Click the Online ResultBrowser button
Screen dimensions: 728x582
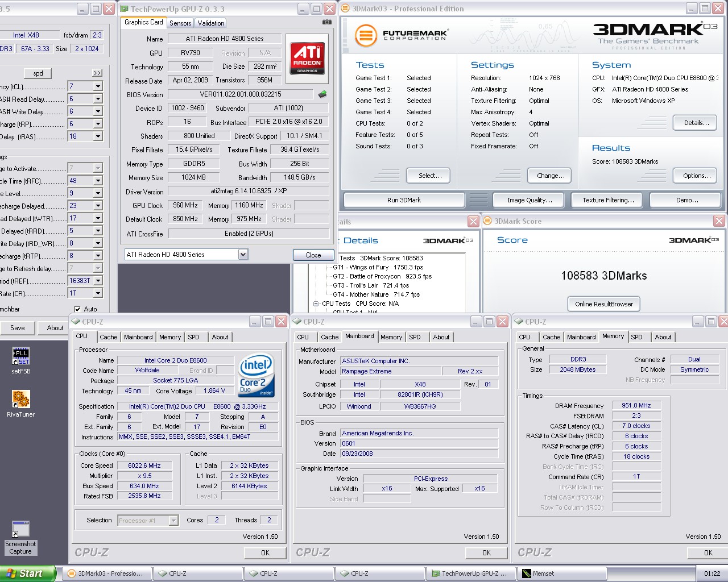[x=604, y=304]
